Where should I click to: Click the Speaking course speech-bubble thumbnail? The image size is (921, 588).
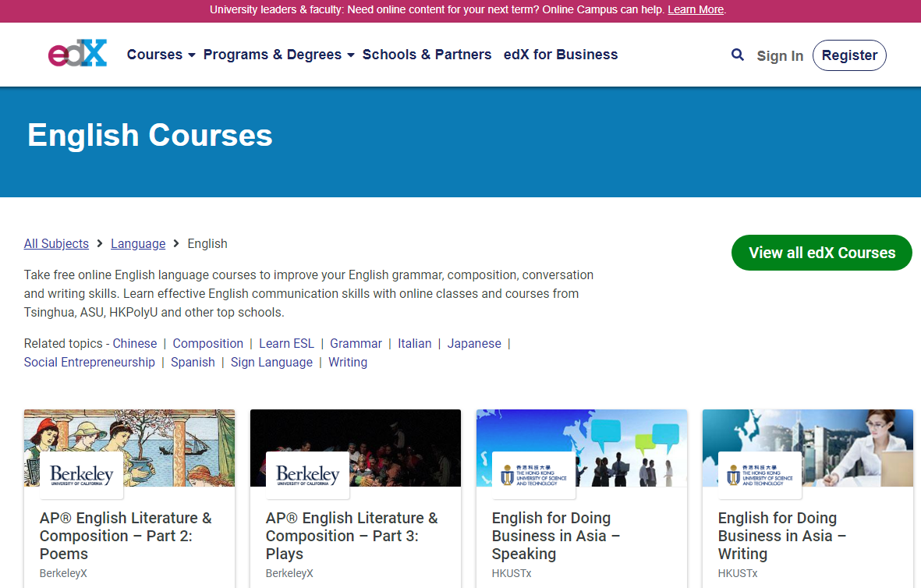click(582, 448)
